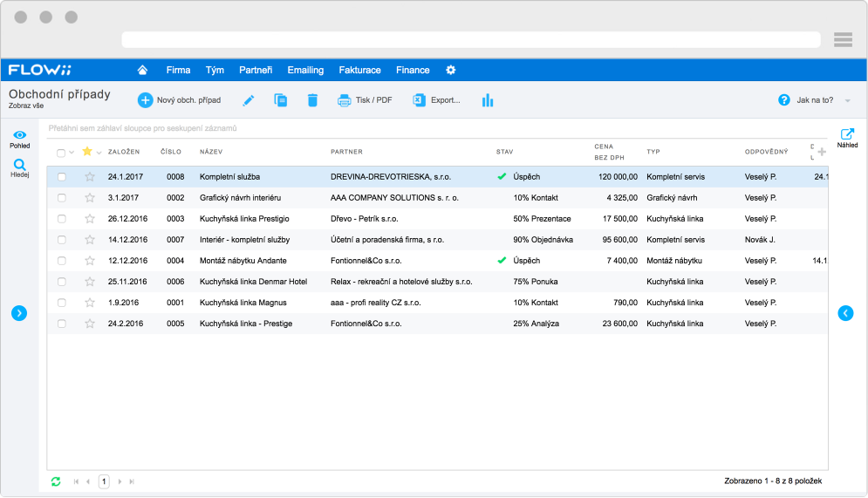Add a column with plus icon
The height and width of the screenshot is (498, 868).
tap(822, 152)
